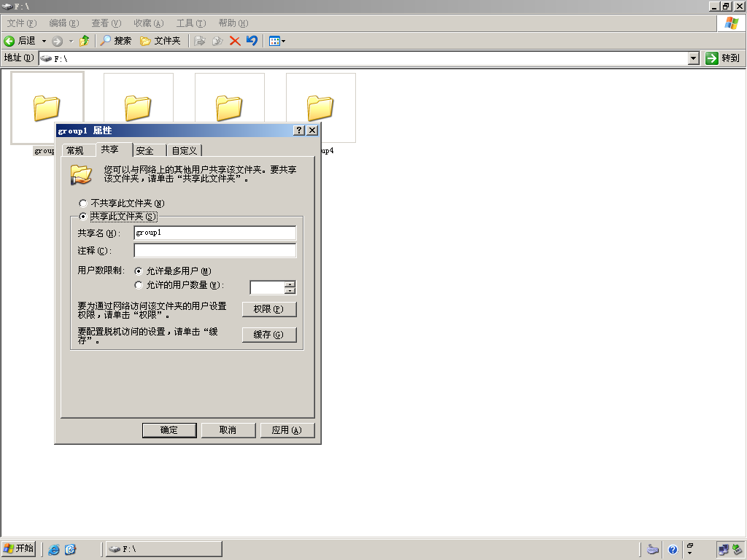Open the Back history dropdown arrow
The image size is (747, 560).
tap(44, 41)
